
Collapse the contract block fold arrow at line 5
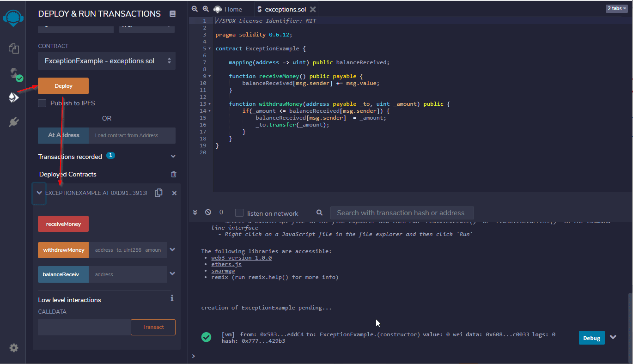[x=210, y=49]
